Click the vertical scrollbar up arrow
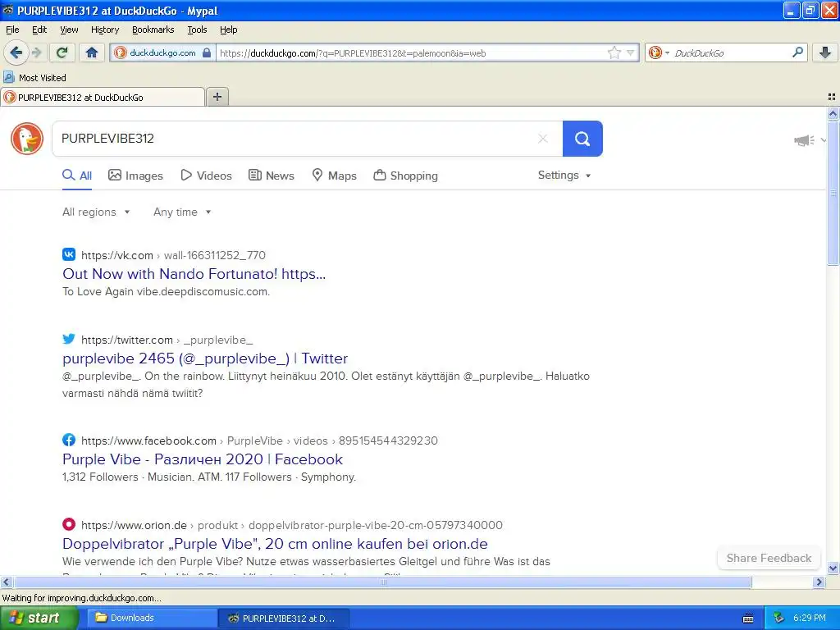The image size is (840, 630). (833, 113)
